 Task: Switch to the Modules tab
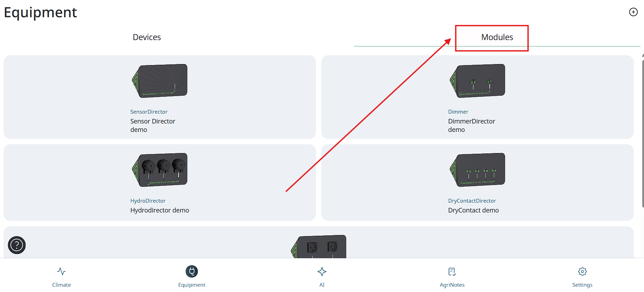tap(497, 37)
